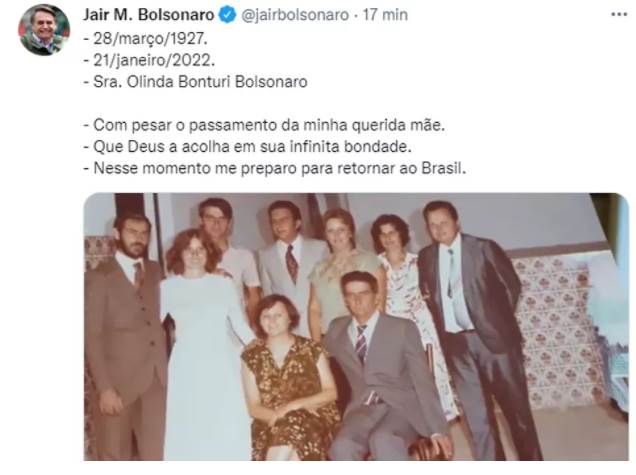This screenshot has width=636, height=475.
Task: Click the line reading 21/janeiro/2022
Action: (149, 60)
